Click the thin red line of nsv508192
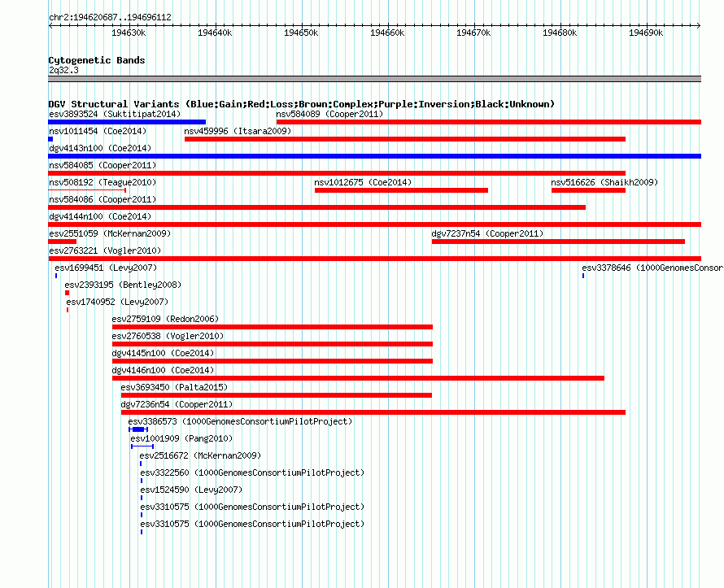Viewport: 724px width, 588px height. point(87,190)
